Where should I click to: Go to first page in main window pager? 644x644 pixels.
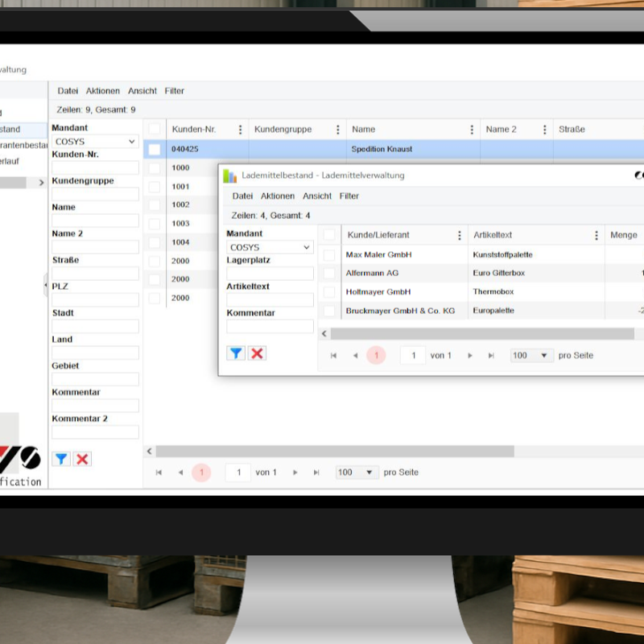[159, 473]
